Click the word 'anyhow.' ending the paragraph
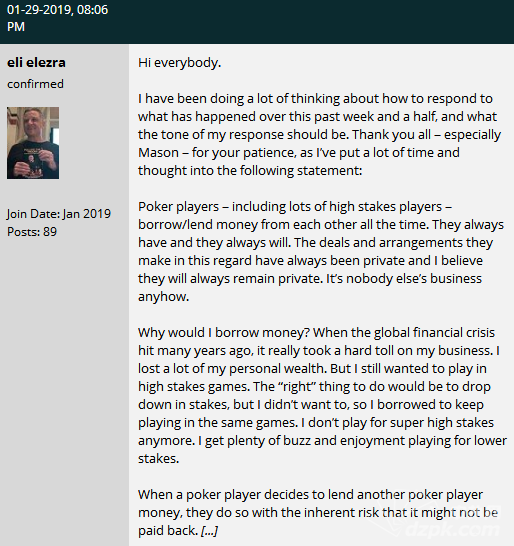 point(164,297)
